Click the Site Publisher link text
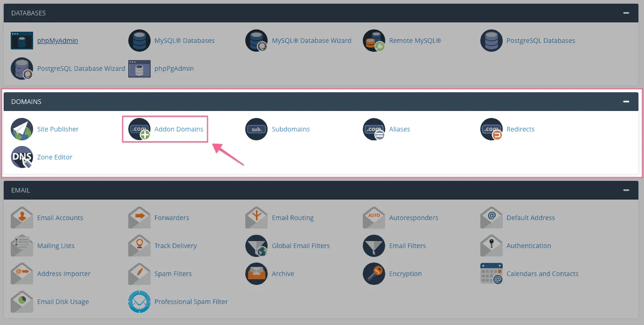Viewport: 644px width, 325px height. (x=58, y=129)
